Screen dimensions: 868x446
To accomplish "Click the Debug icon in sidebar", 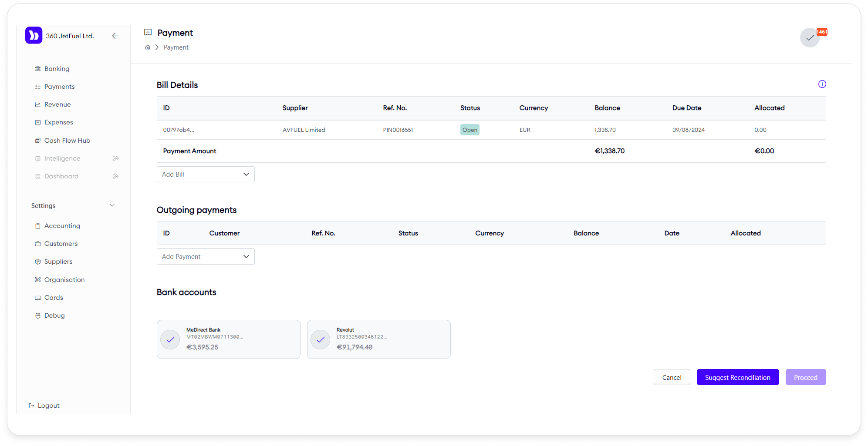I will point(38,315).
